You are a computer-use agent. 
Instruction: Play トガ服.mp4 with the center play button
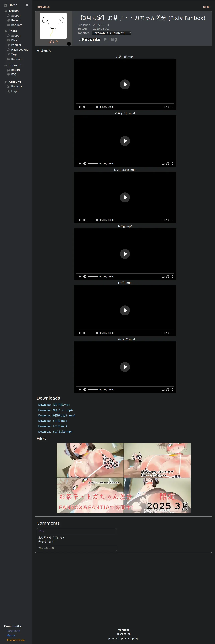(x=125, y=254)
